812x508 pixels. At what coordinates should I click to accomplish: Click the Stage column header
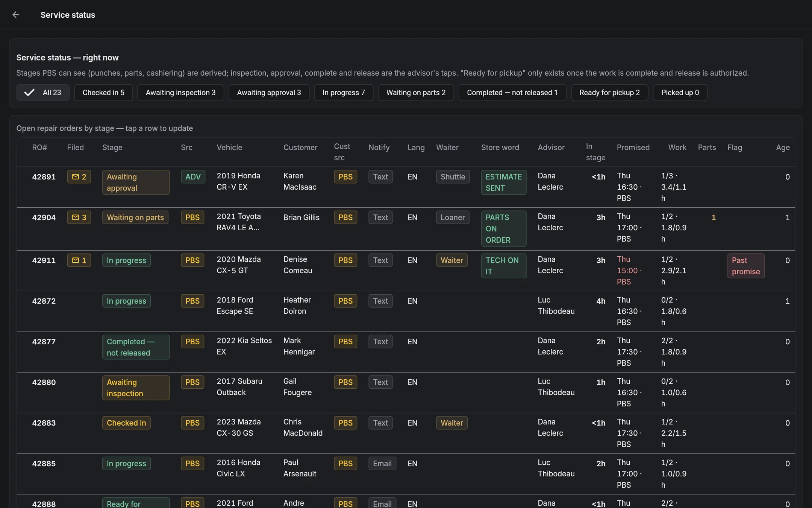tap(112, 148)
